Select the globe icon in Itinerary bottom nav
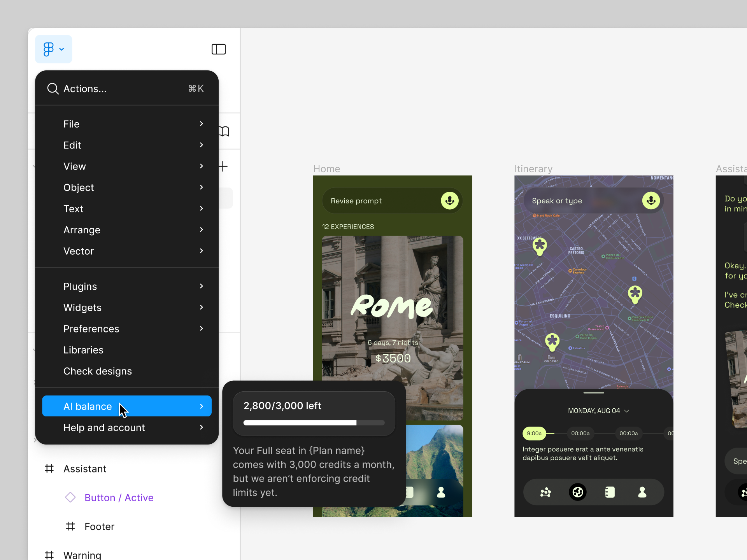 point(577,492)
